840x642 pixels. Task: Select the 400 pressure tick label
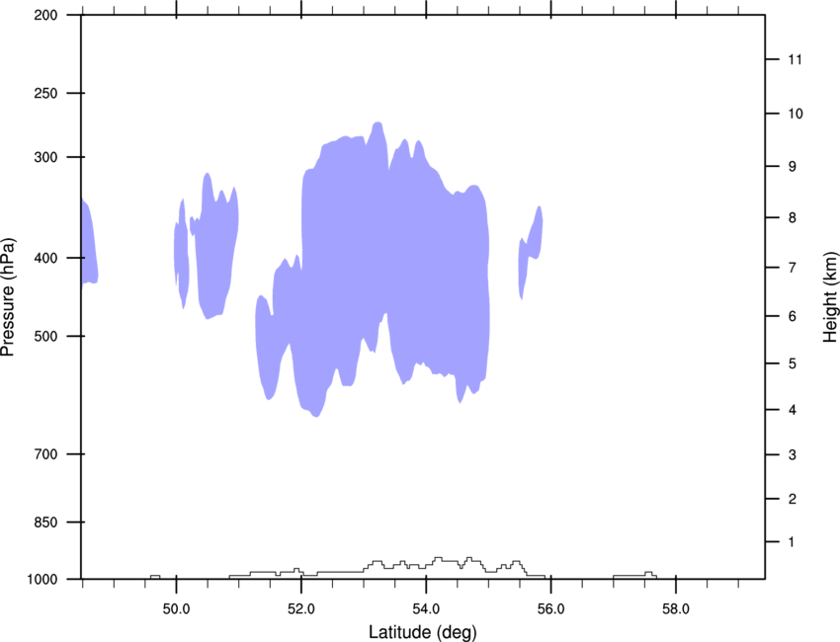point(45,258)
